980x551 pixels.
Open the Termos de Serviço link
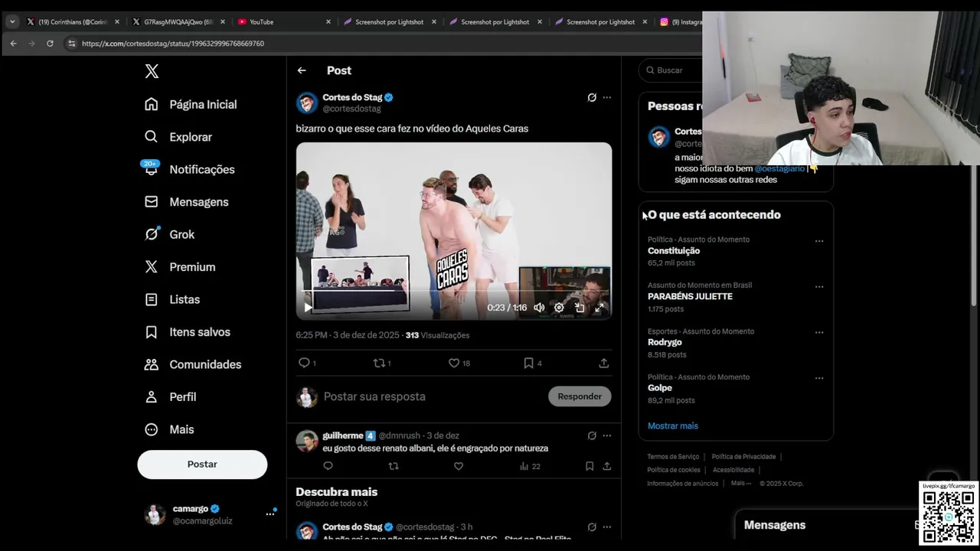point(673,457)
